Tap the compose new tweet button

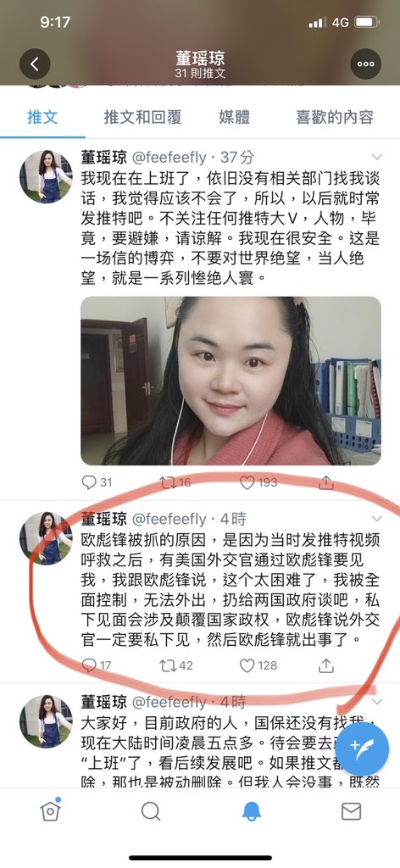pos(363,749)
